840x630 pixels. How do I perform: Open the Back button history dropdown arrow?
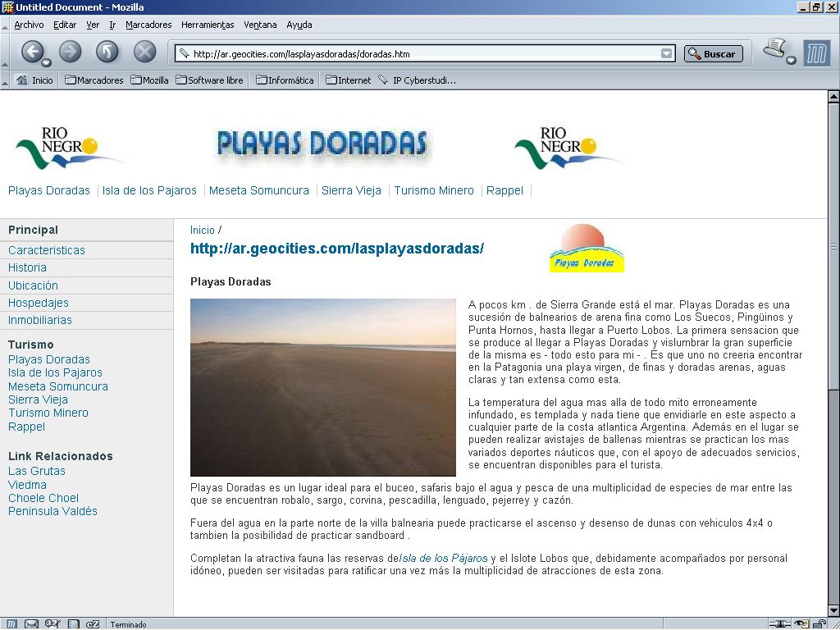pos(47,62)
